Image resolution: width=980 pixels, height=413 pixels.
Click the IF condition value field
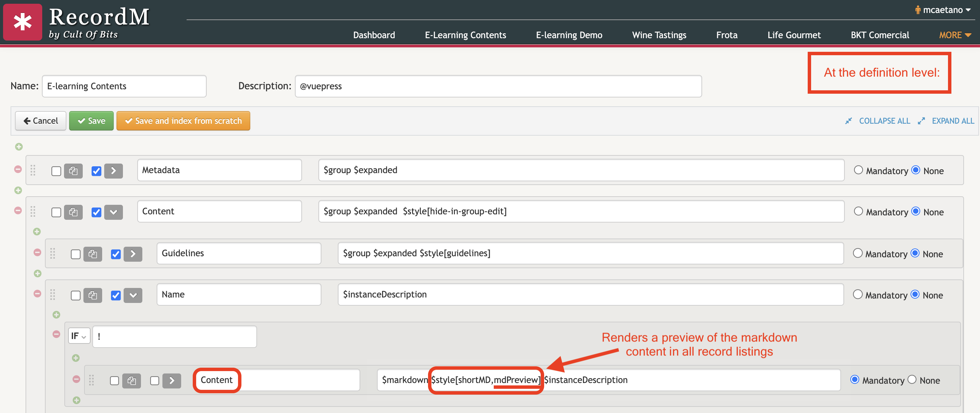click(x=175, y=336)
